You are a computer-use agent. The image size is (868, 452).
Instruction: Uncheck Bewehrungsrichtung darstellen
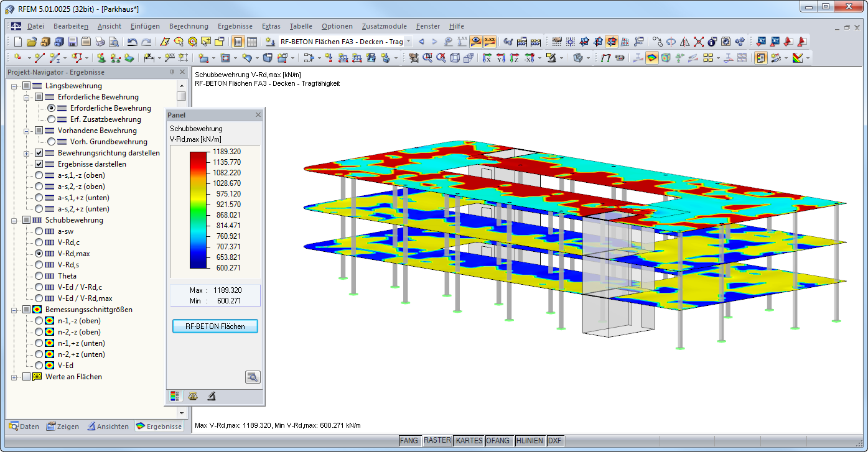point(39,153)
